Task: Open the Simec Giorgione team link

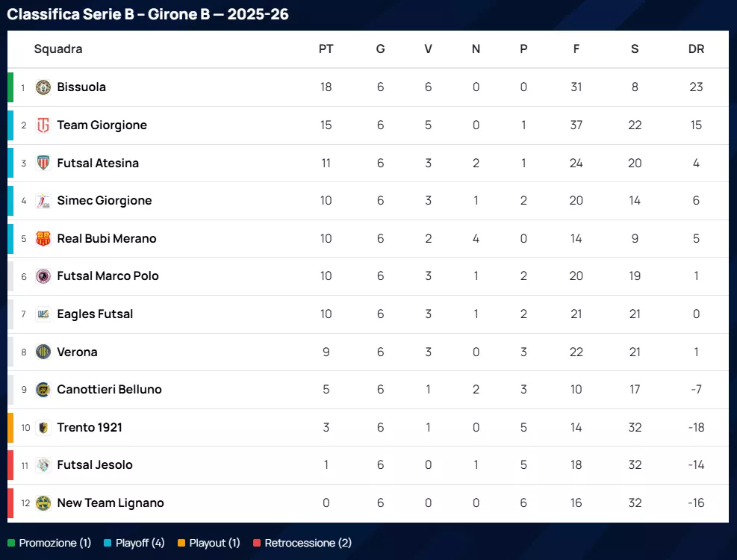Action: pyautogui.click(x=104, y=201)
